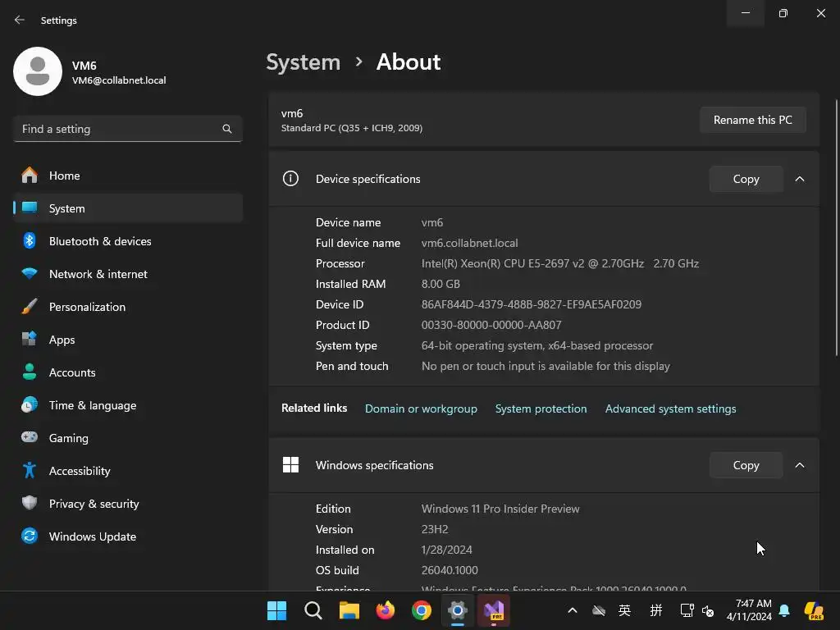Viewport: 840px width, 630px height.
Task: Click the 英 input language indicator
Action: [x=624, y=610]
